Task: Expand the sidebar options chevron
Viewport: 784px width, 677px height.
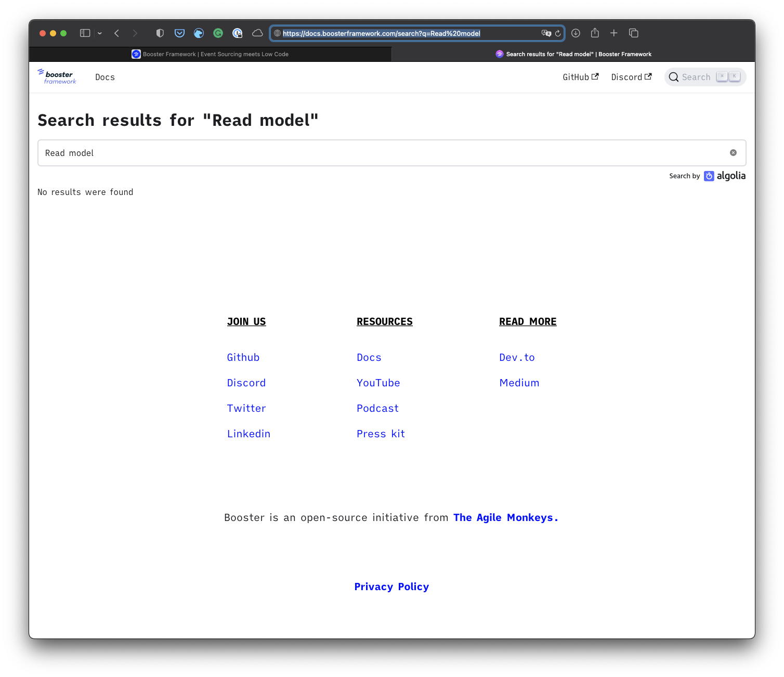Action: [100, 33]
